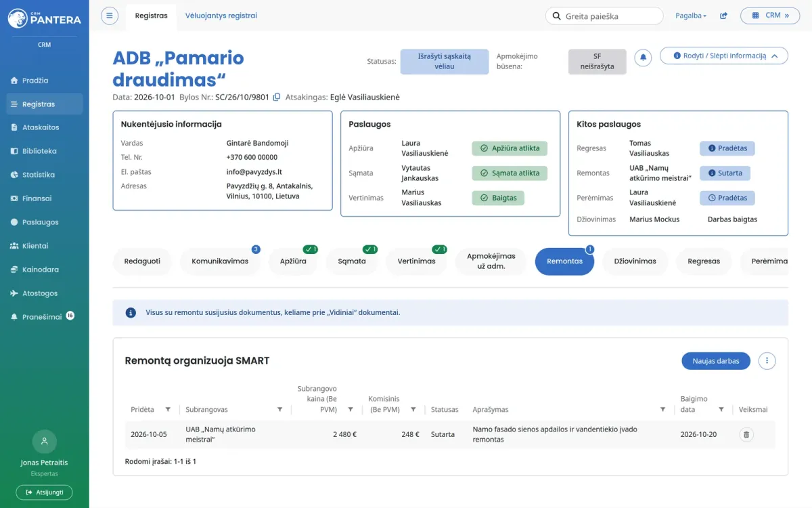The height and width of the screenshot is (508, 812).
Task: Click the Pradėtas badge for Regresas
Action: point(727,148)
